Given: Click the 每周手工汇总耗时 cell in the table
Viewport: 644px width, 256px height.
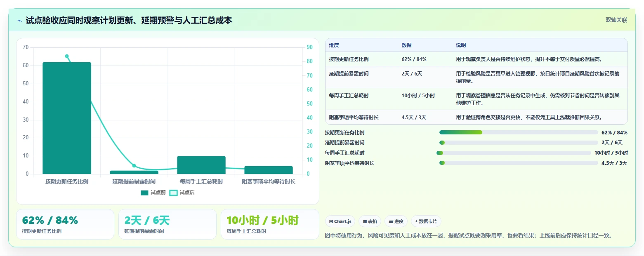Looking at the screenshot, I should point(349,96).
